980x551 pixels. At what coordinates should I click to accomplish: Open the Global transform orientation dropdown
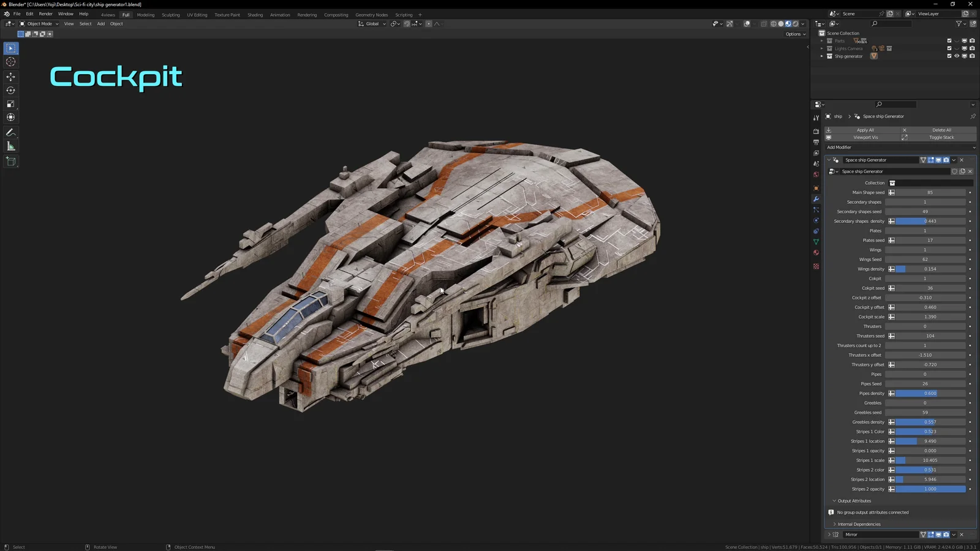pos(372,23)
